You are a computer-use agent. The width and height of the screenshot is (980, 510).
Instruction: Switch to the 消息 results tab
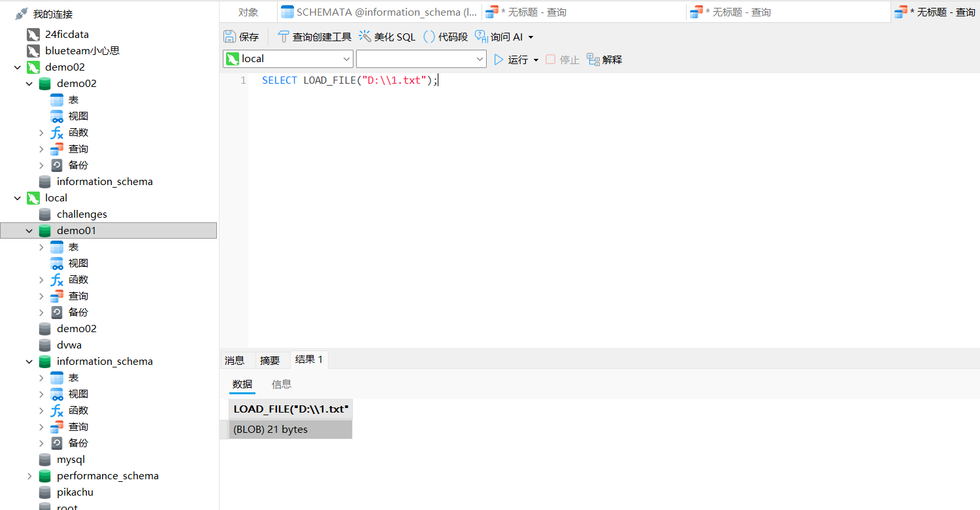point(235,360)
